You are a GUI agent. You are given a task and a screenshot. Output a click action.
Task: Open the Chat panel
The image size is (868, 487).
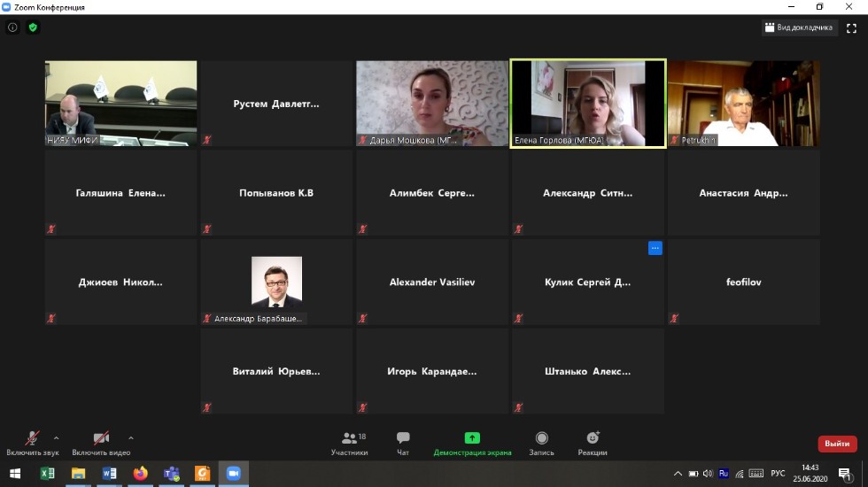click(x=403, y=442)
